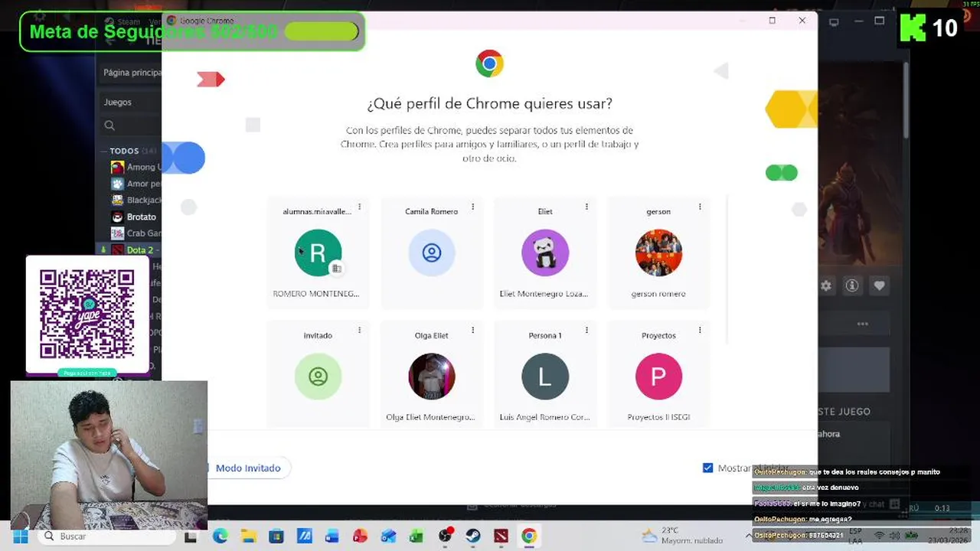Click 'Eliet Montenegro Loza...' profile label
Viewport: 980px width, 551px height.
click(x=544, y=294)
